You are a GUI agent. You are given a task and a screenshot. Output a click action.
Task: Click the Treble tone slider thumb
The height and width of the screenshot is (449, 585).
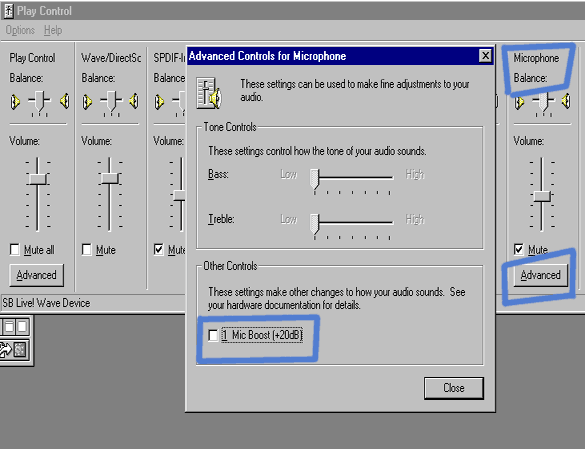315,224
